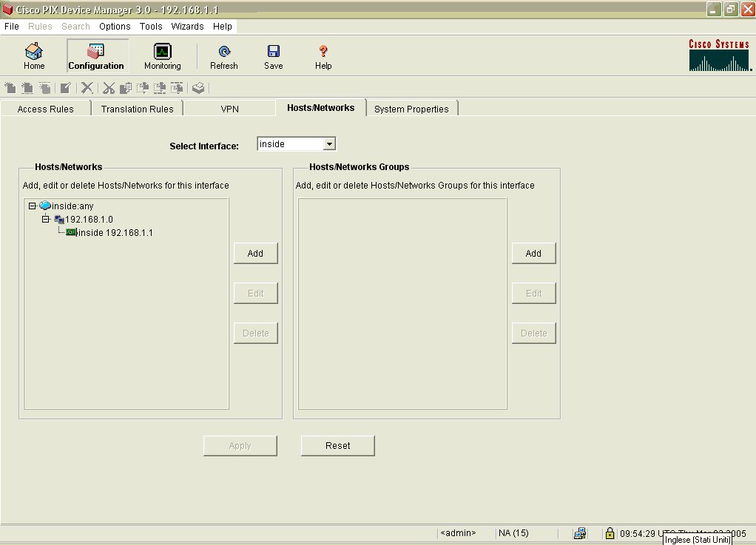Open the greyed-out Rules menu

point(40,27)
